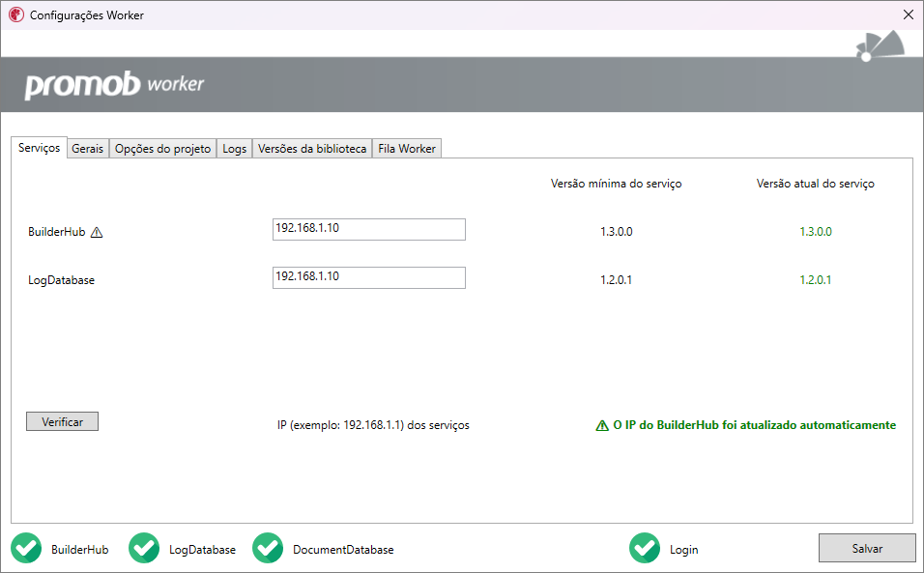Click the Login status label
924x573 pixels.
pyautogui.click(x=683, y=550)
